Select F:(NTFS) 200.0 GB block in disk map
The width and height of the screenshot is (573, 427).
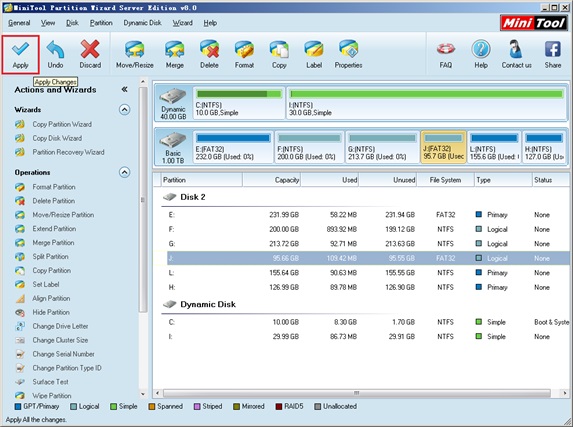point(309,147)
